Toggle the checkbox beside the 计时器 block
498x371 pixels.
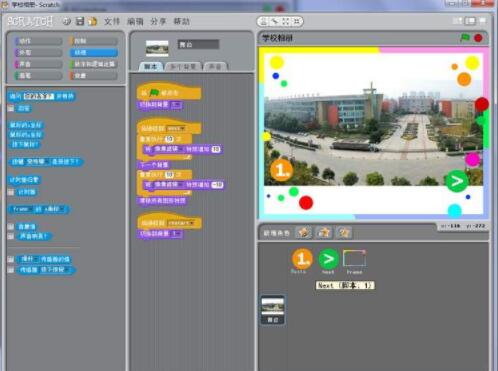(11, 192)
